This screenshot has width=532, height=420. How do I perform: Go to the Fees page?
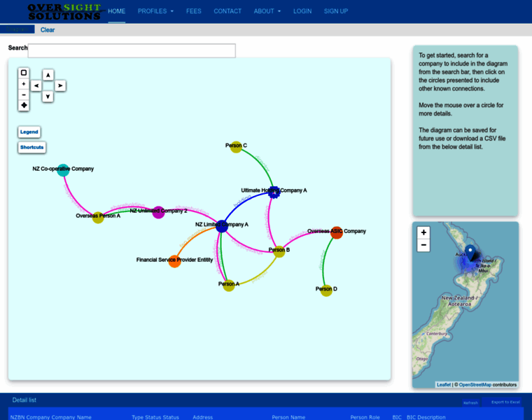[x=194, y=11]
